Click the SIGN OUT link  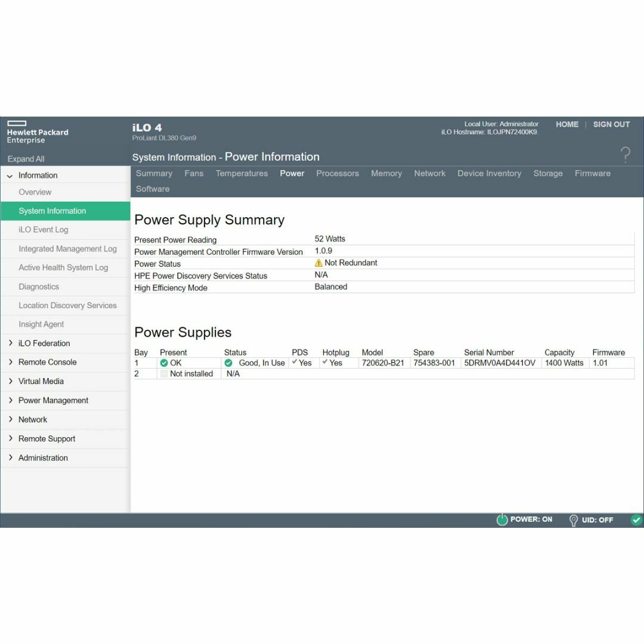(611, 125)
